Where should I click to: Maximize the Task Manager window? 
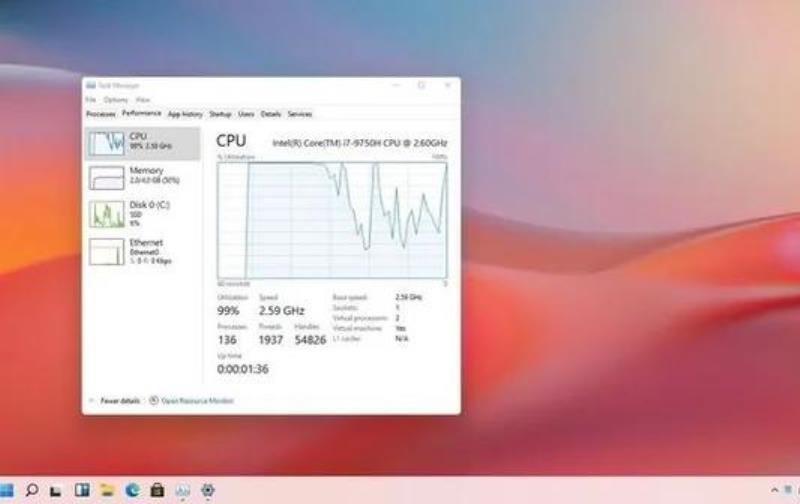coord(421,85)
